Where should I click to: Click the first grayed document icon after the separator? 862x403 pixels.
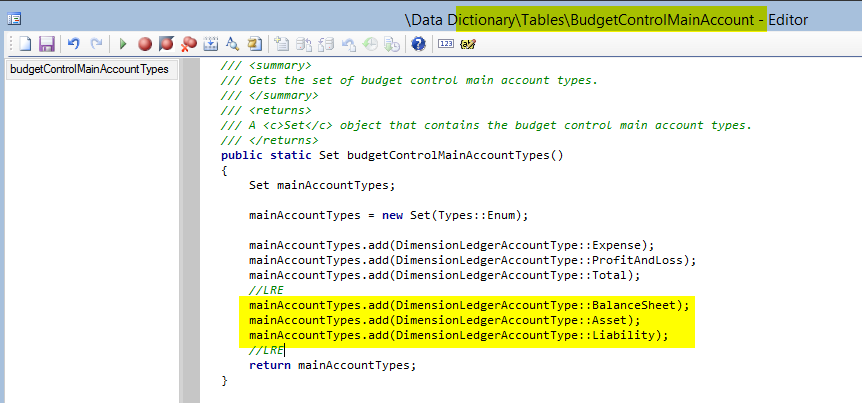pos(282,44)
